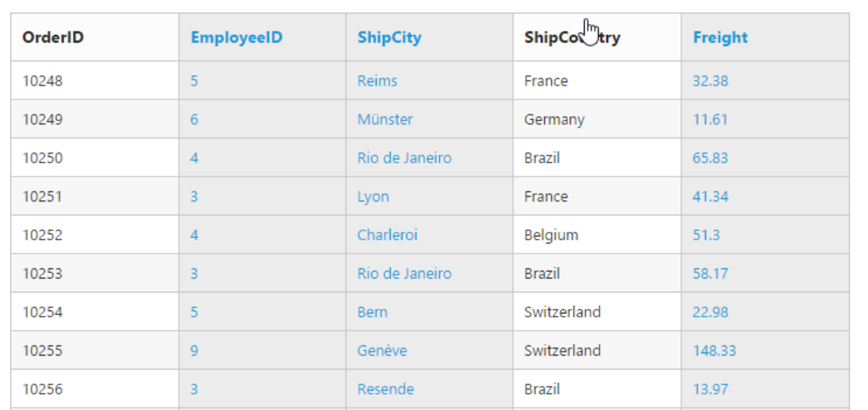Click the ShipCity column header
This screenshot has height=410, width=868.
pos(389,37)
